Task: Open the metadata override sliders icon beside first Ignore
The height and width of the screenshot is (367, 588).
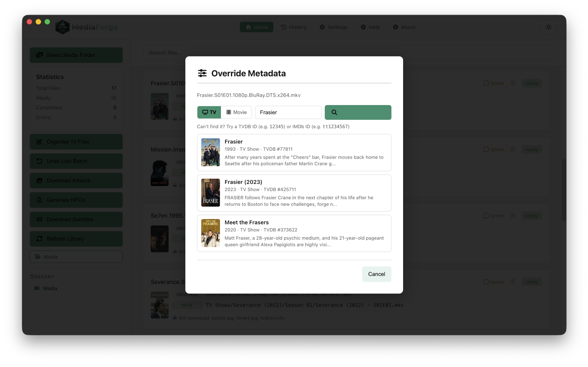Action: click(513, 83)
